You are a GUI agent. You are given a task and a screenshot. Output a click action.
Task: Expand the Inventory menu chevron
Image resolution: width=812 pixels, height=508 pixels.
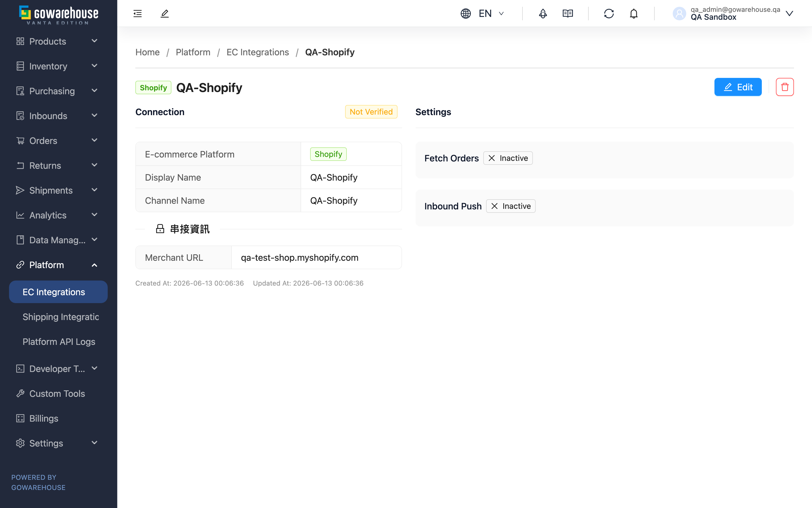point(94,65)
